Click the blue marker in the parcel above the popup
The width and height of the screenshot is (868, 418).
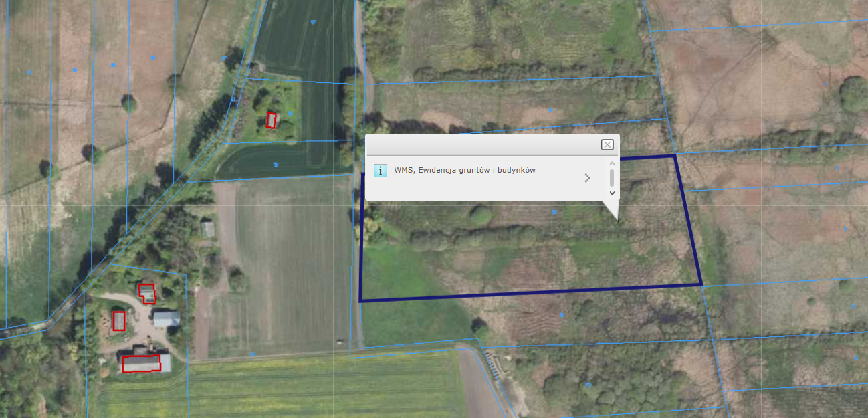pos(550,110)
